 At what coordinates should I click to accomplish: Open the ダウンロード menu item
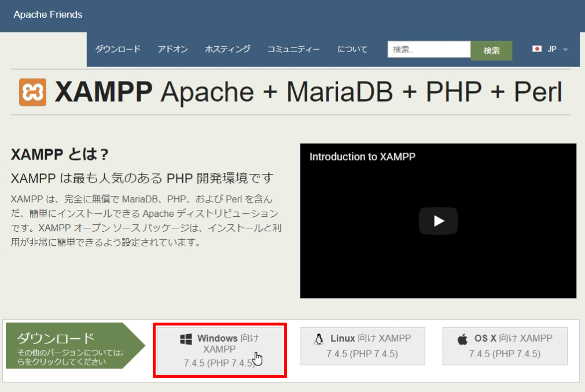click(x=118, y=49)
